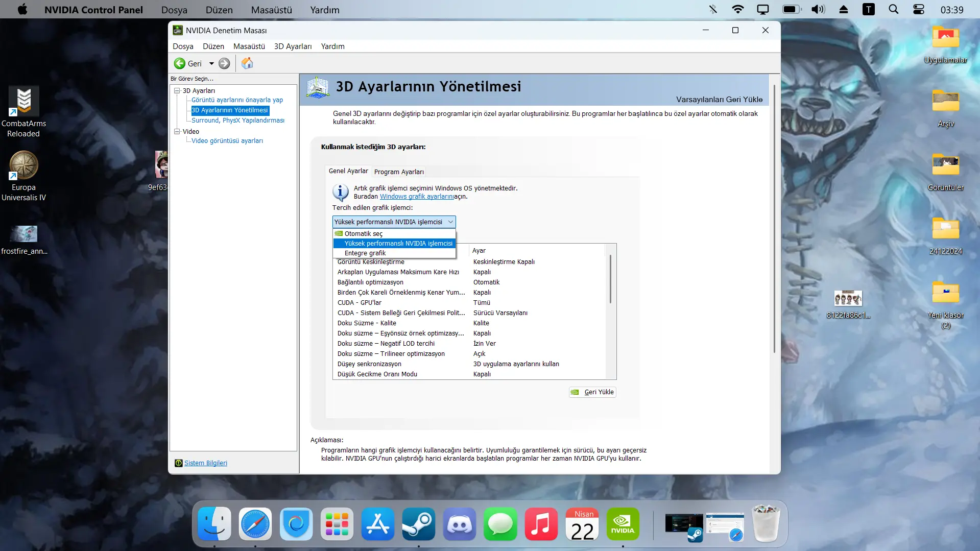Click the Ayar column header
Viewport: 980px width, 551px height.
tap(537, 251)
